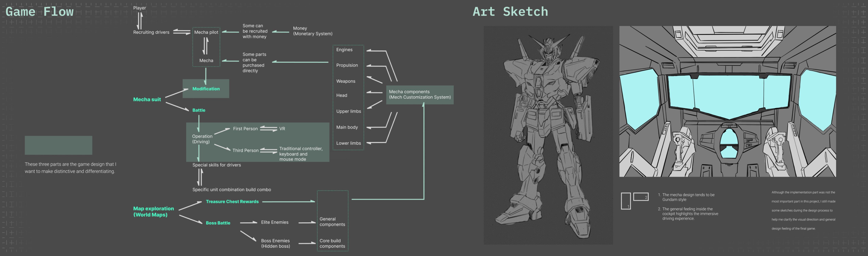Click the Game Flow heading
Image resolution: width=868 pixels, height=256 pixels.
pyautogui.click(x=39, y=12)
